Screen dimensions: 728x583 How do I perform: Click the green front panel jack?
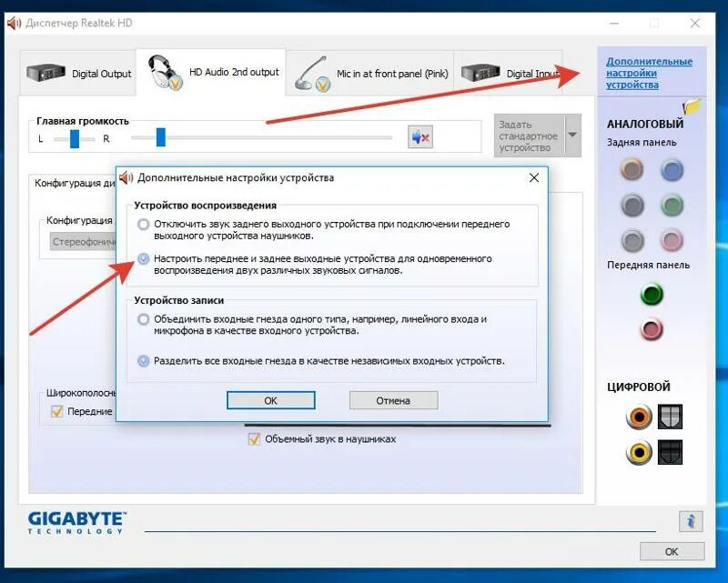(x=652, y=295)
